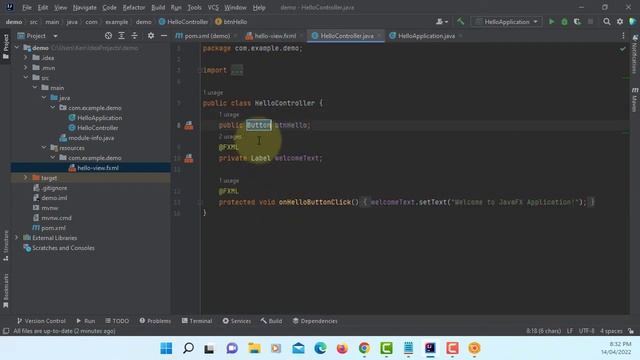Collapse the demo root project node
This screenshot has width=640, height=360.
point(17,48)
